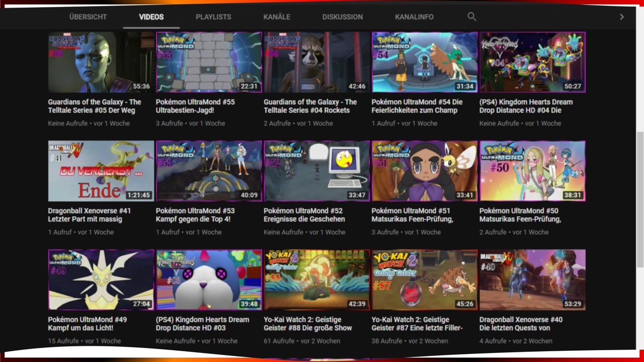Open Pokémon UltraMond #50 thumbnail

pos(532,171)
